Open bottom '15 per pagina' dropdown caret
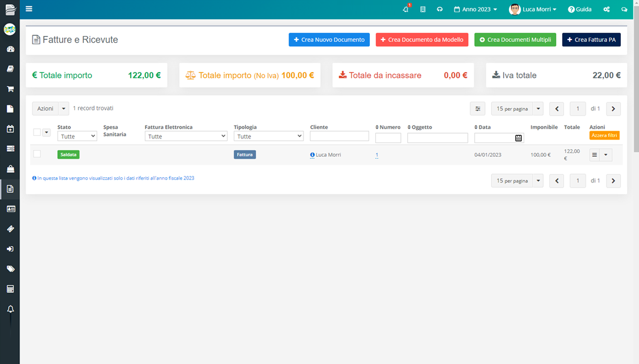This screenshot has height=364, width=639. (538, 181)
